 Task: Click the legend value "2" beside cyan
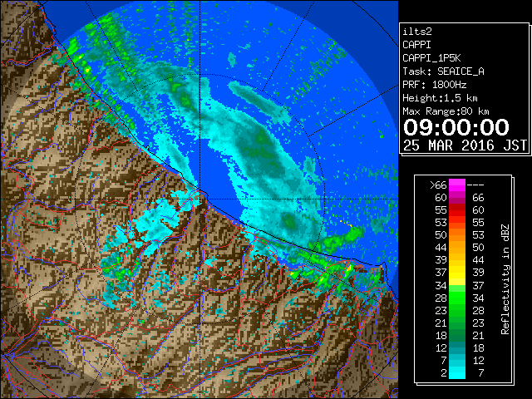pyautogui.click(x=444, y=373)
